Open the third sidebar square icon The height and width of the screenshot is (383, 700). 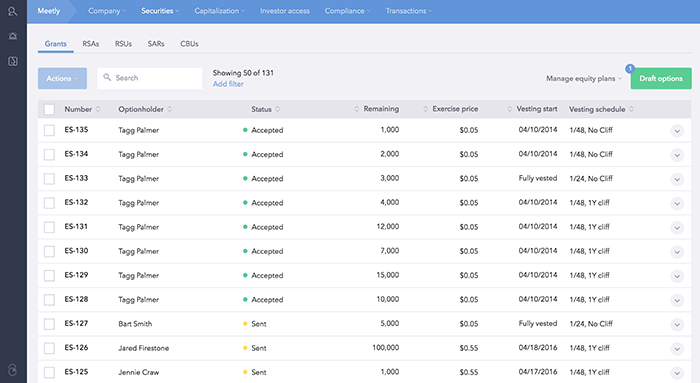point(12,61)
